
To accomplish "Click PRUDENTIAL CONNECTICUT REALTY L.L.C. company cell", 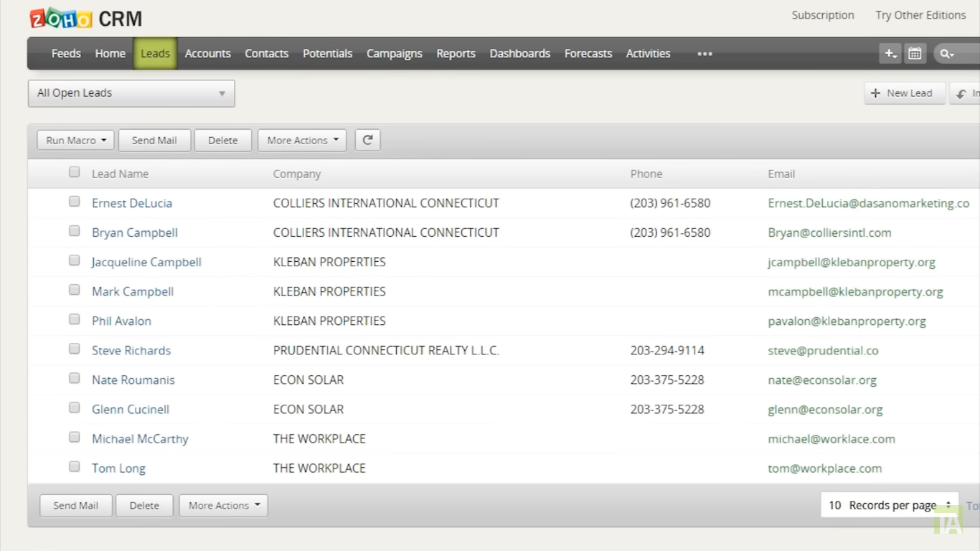I will [x=386, y=350].
